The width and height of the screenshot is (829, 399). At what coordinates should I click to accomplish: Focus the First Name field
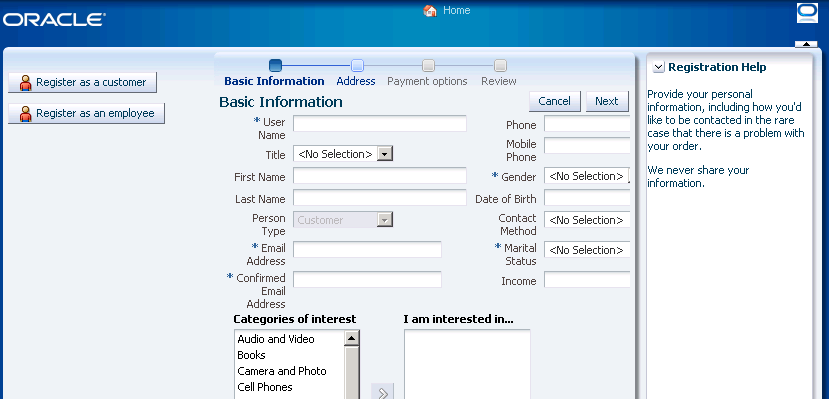point(380,176)
